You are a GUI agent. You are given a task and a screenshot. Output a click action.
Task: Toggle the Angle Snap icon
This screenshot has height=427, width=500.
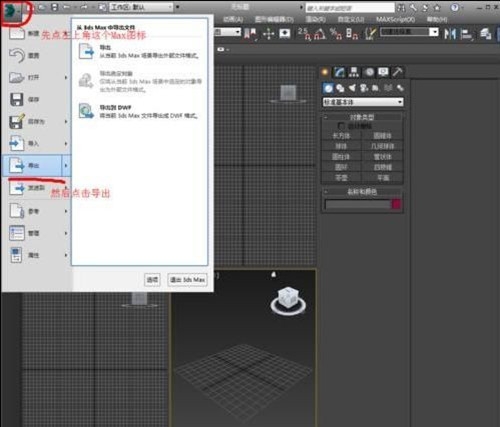click(x=319, y=34)
